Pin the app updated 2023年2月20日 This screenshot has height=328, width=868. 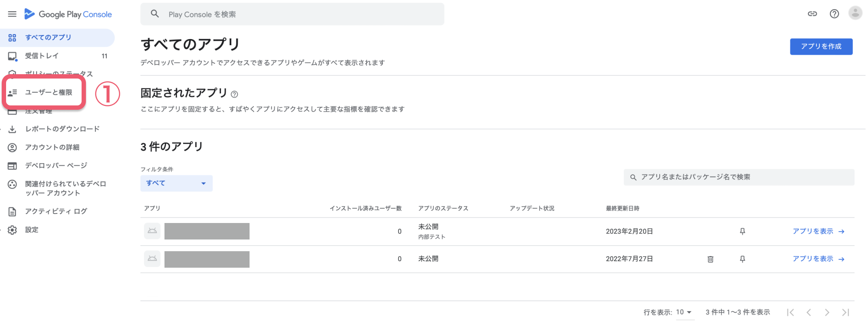coord(743,231)
